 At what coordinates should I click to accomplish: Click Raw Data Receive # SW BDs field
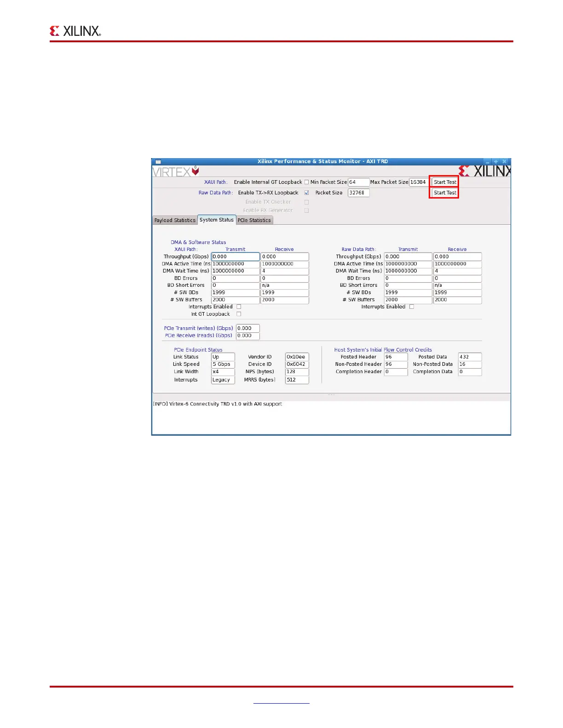(458, 292)
